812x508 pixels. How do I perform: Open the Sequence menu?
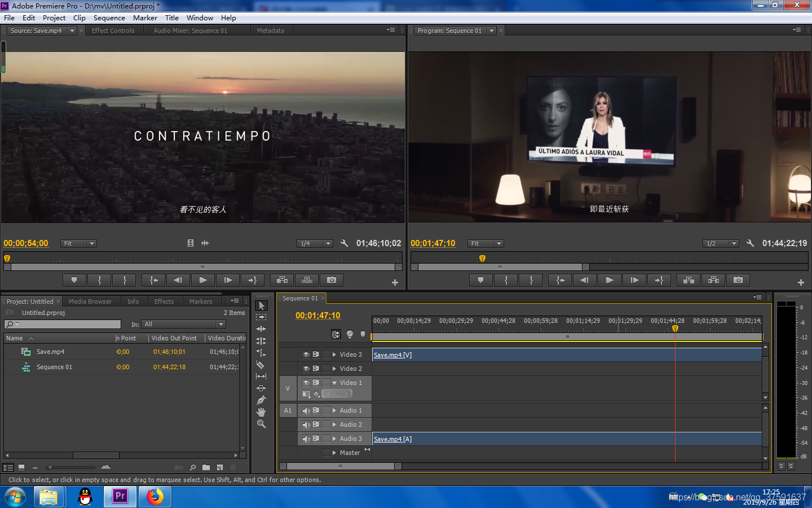(x=109, y=18)
